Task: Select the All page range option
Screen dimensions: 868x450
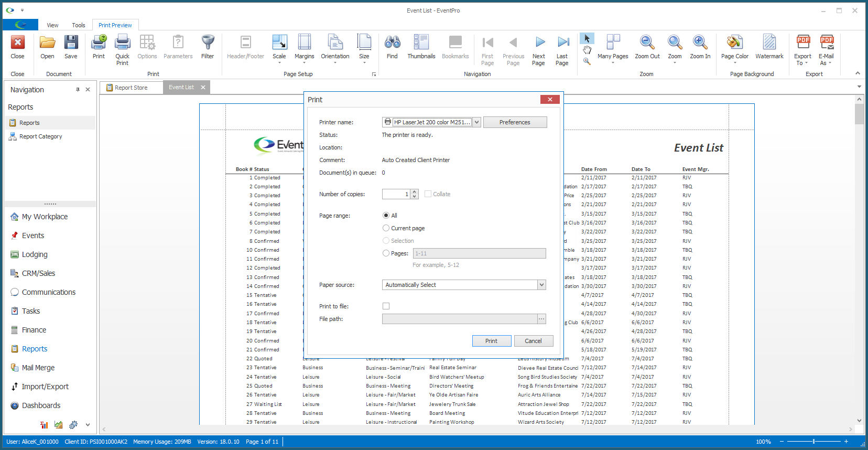Action: (x=386, y=216)
